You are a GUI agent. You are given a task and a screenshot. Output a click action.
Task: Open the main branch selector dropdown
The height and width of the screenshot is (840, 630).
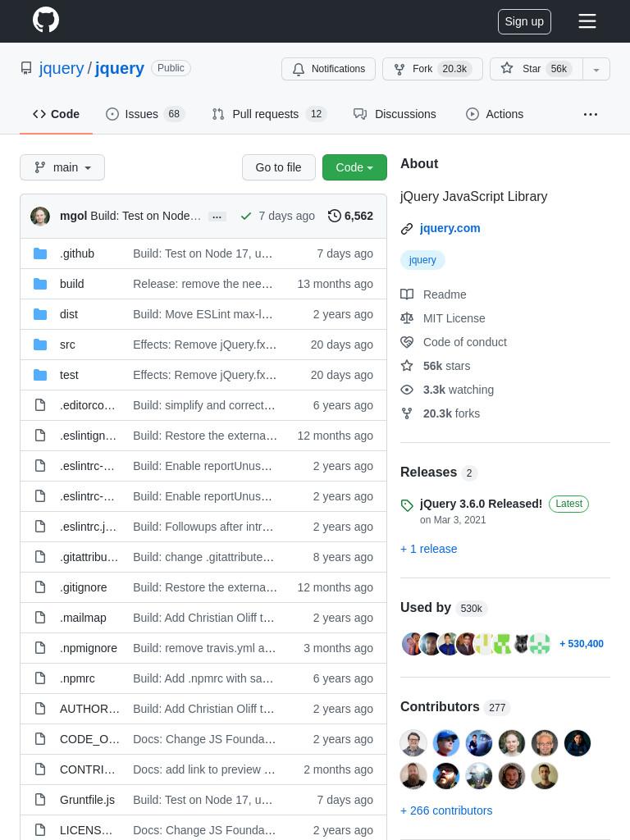[62, 167]
